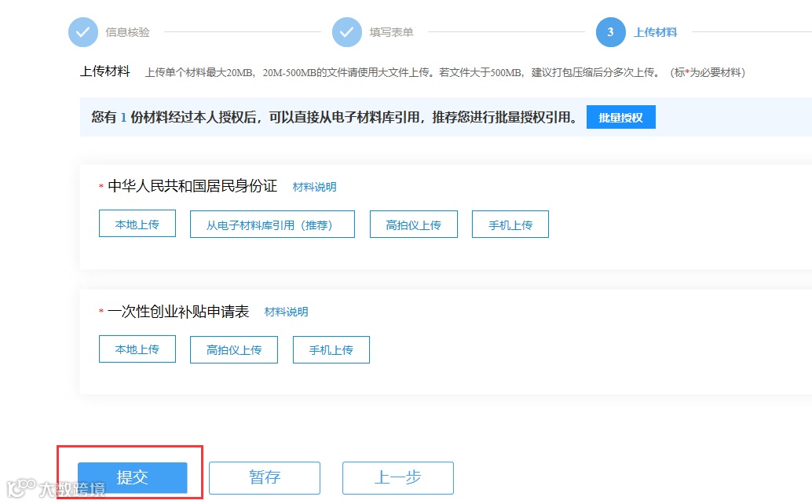Save draft with 暂存 button

(x=265, y=477)
